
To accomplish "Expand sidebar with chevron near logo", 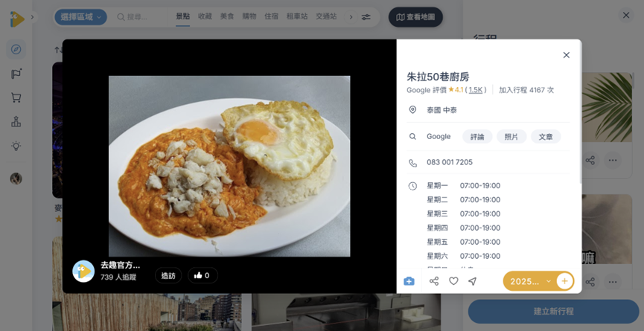I will pos(33,17).
